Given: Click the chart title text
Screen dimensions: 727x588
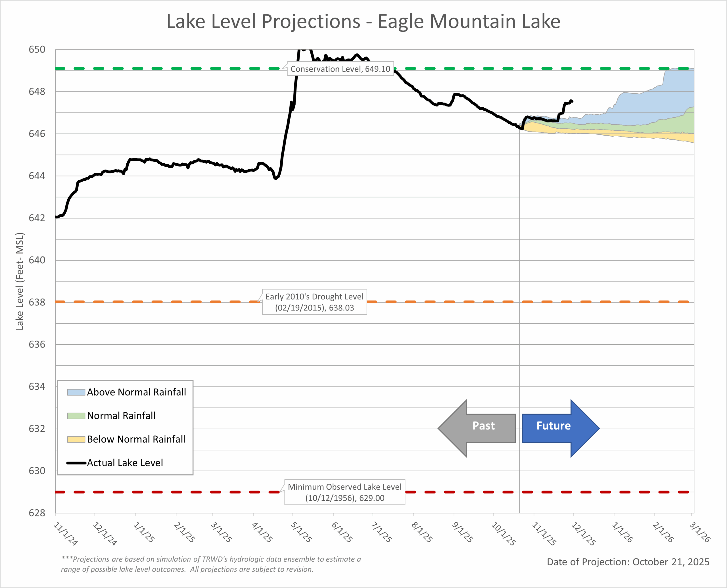Looking at the screenshot, I should [363, 21].
